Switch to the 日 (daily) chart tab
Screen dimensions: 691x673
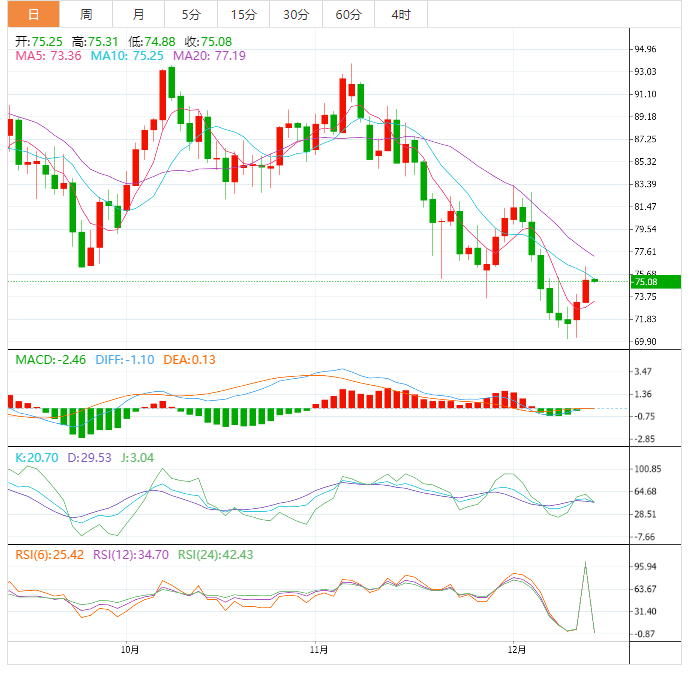click(34, 14)
